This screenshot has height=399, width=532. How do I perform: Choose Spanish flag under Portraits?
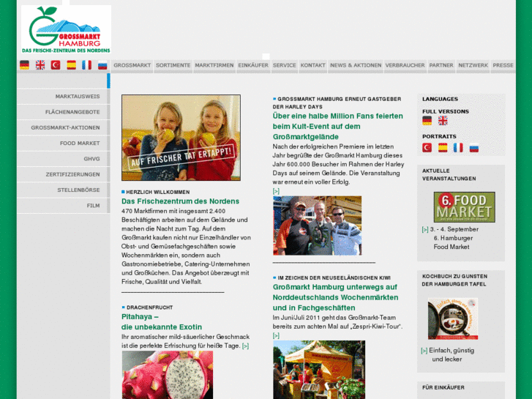(443, 148)
